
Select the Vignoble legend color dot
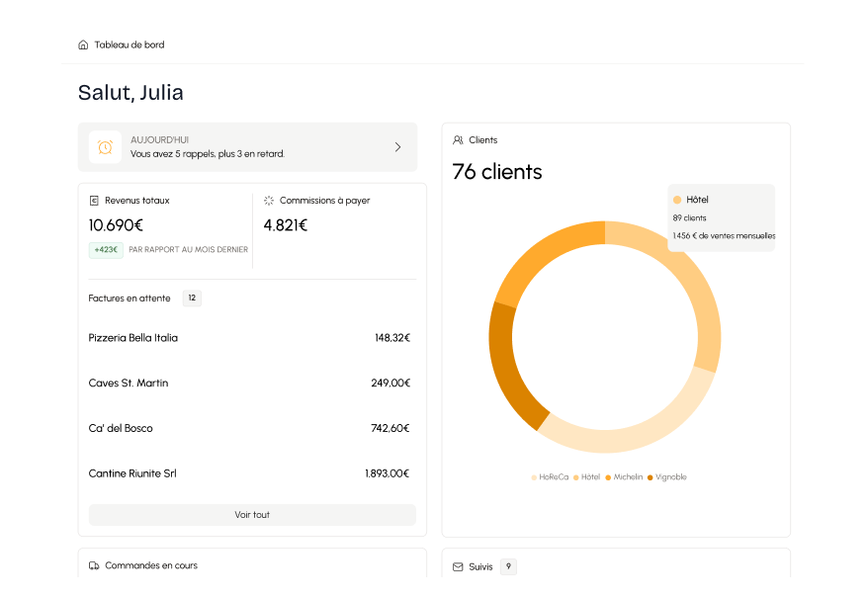[x=651, y=477]
